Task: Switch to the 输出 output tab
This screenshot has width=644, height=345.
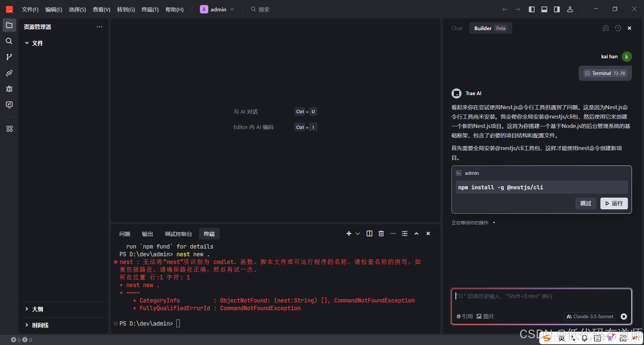Action: (147, 234)
